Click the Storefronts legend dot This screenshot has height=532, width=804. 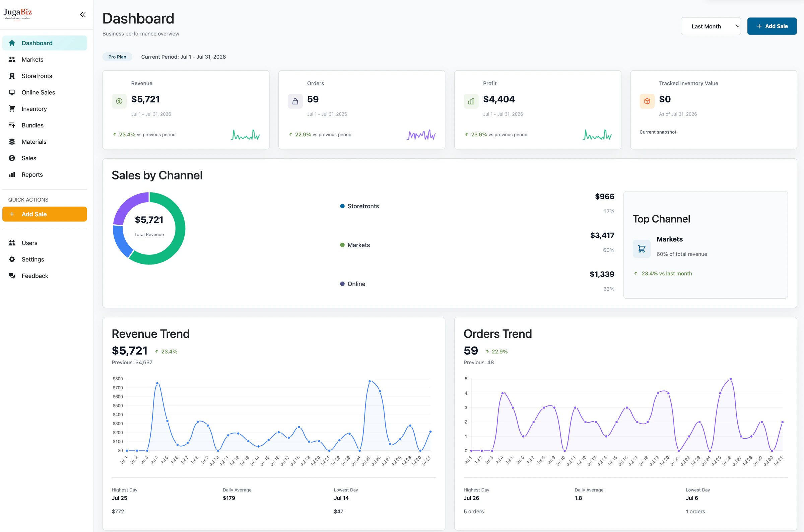tap(342, 206)
